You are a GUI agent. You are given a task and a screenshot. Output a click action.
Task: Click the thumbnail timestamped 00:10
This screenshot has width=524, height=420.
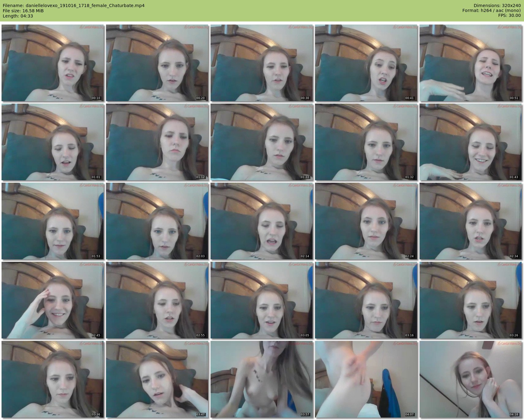(53, 63)
